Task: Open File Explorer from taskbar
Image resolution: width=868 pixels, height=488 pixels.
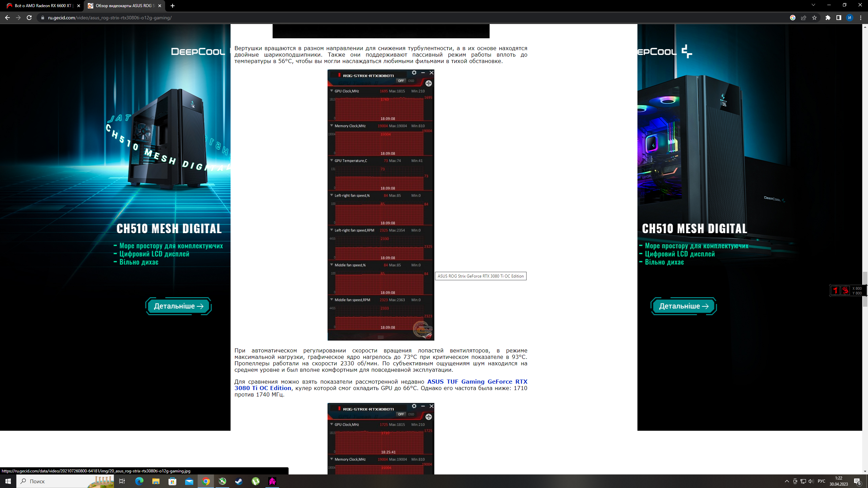Action: [156, 481]
